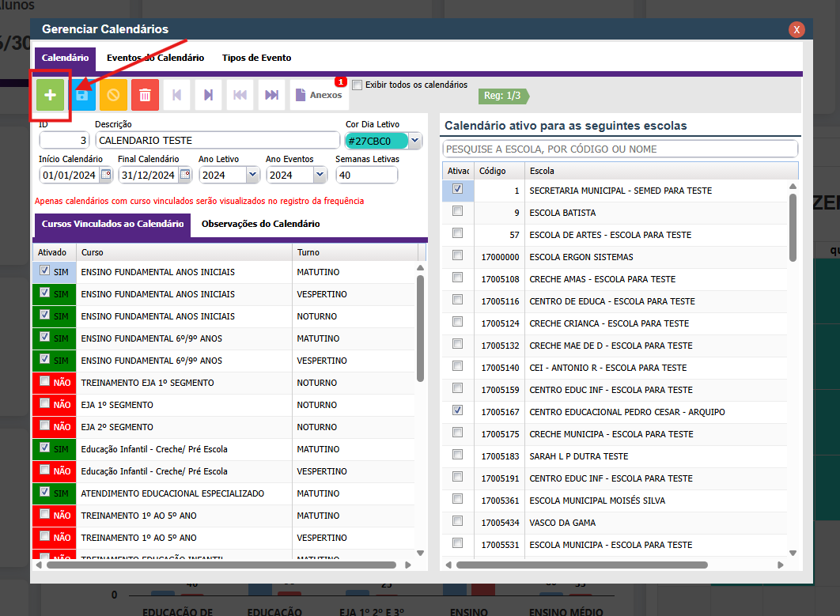Click the orange cancel icon
Viewport: 840px width, 616px height.
(113, 95)
